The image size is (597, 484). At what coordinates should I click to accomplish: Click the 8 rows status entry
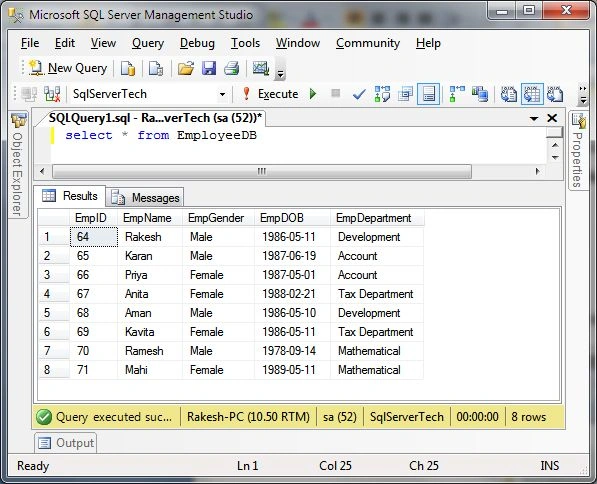528,417
